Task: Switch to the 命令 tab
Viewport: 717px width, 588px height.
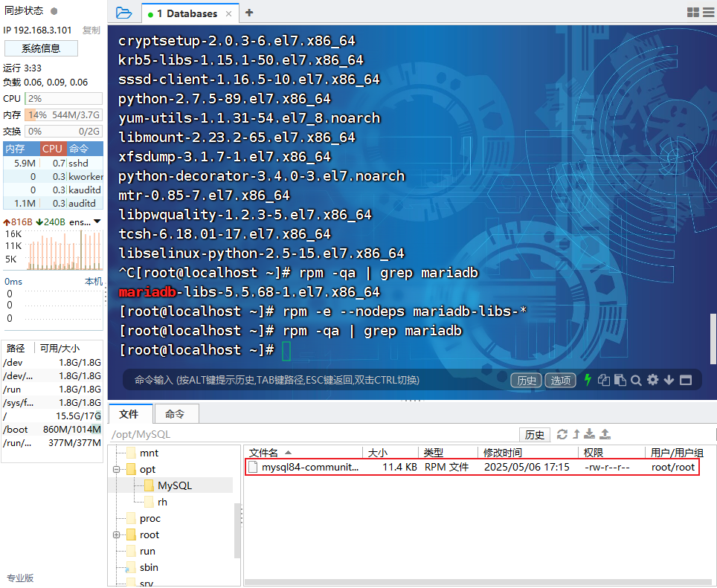Action: (x=175, y=414)
